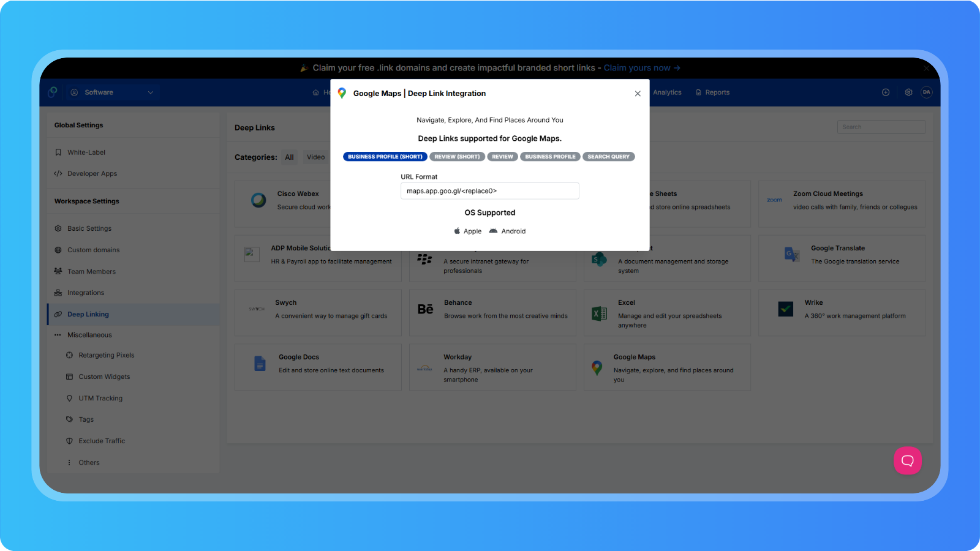Select the Business Profile (Short) pill
Viewport: 980px width, 551px height.
click(x=385, y=157)
